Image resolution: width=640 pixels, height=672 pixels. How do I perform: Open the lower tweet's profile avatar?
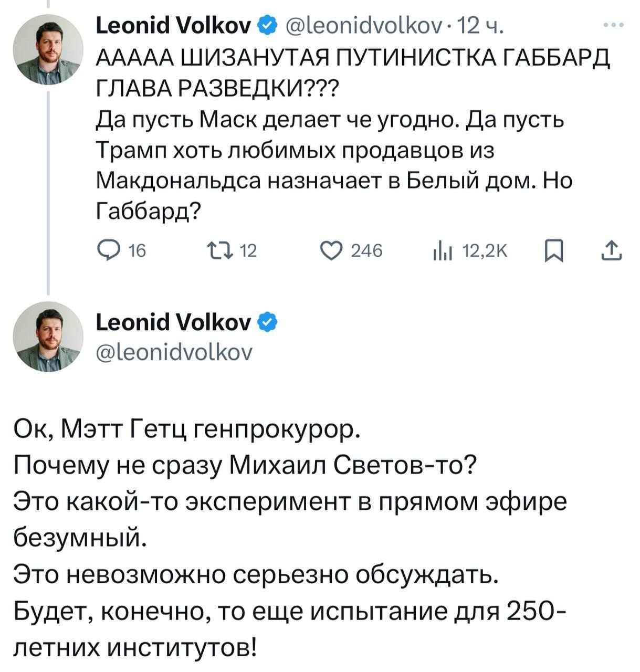(x=48, y=337)
